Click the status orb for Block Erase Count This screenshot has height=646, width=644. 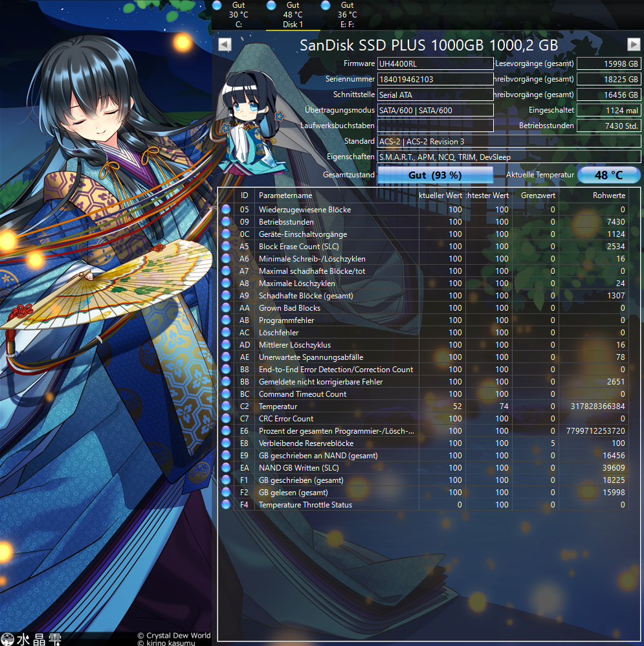coord(226,247)
